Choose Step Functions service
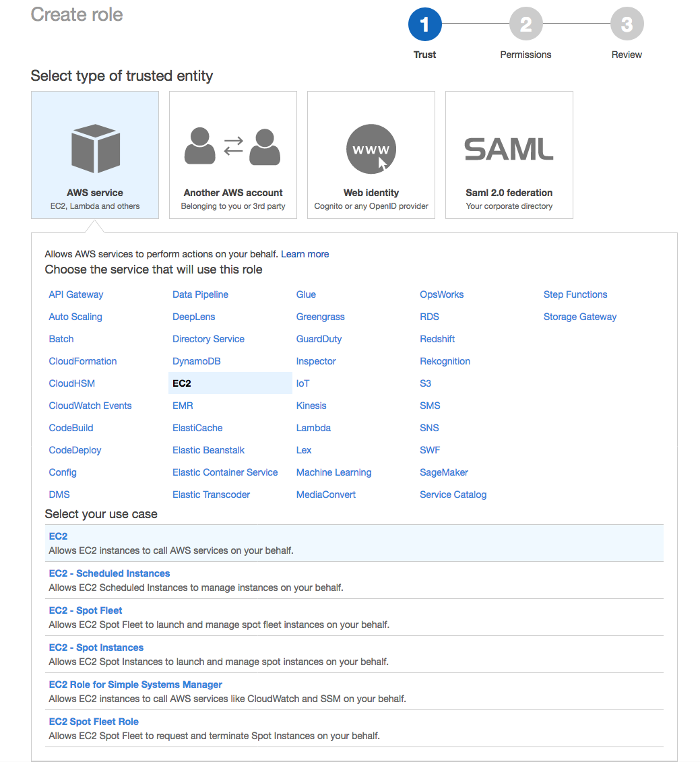Image resolution: width=700 pixels, height=762 pixels. [x=575, y=294]
